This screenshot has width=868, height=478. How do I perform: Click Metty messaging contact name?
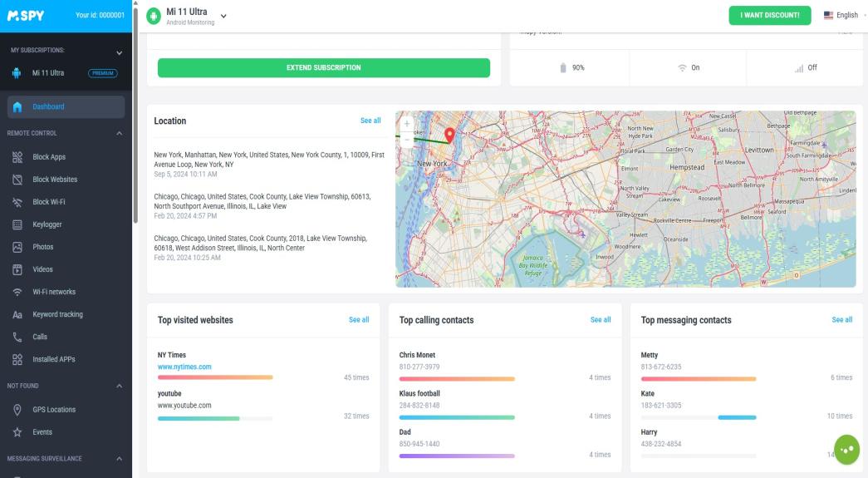point(650,355)
